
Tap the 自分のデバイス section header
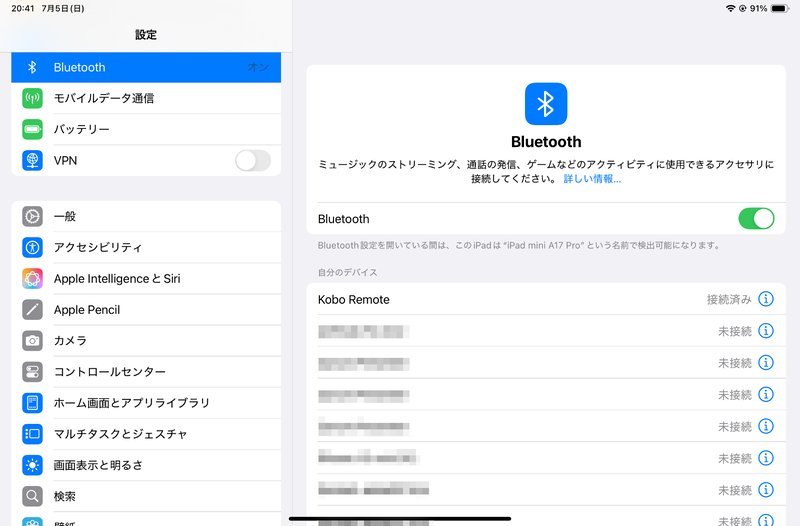[347, 272]
